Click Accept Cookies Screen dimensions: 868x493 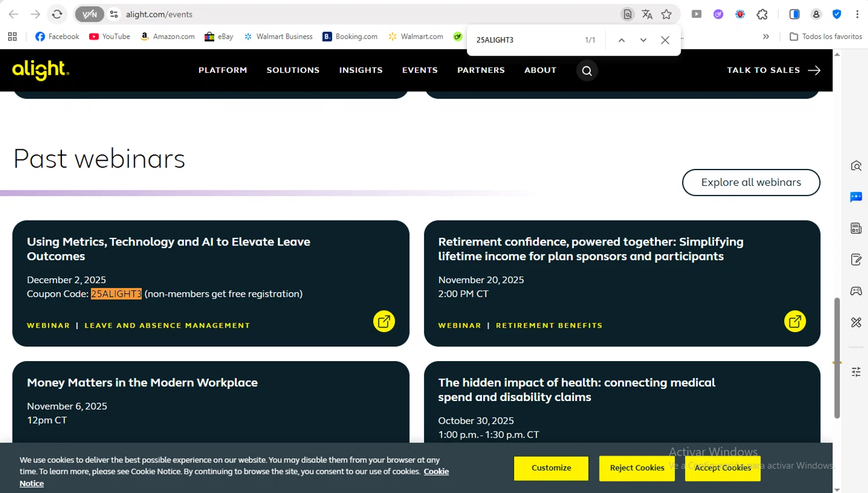click(x=723, y=468)
